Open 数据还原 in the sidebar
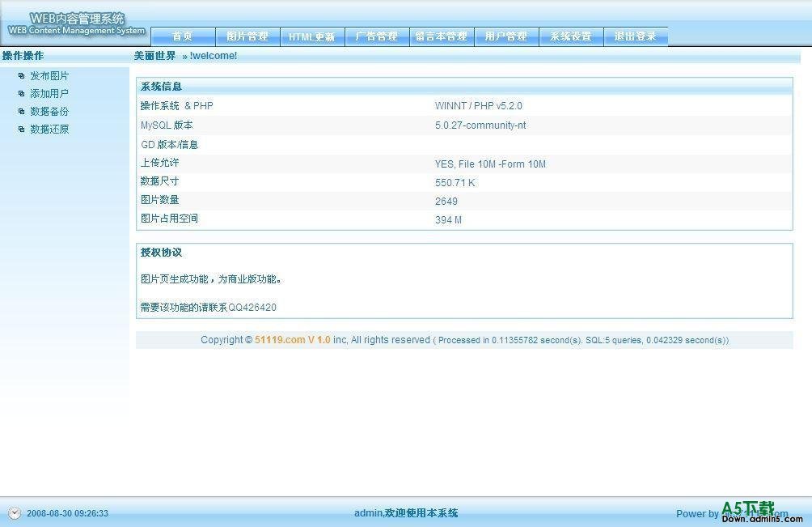This screenshot has width=812, height=527. pos(49,129)
